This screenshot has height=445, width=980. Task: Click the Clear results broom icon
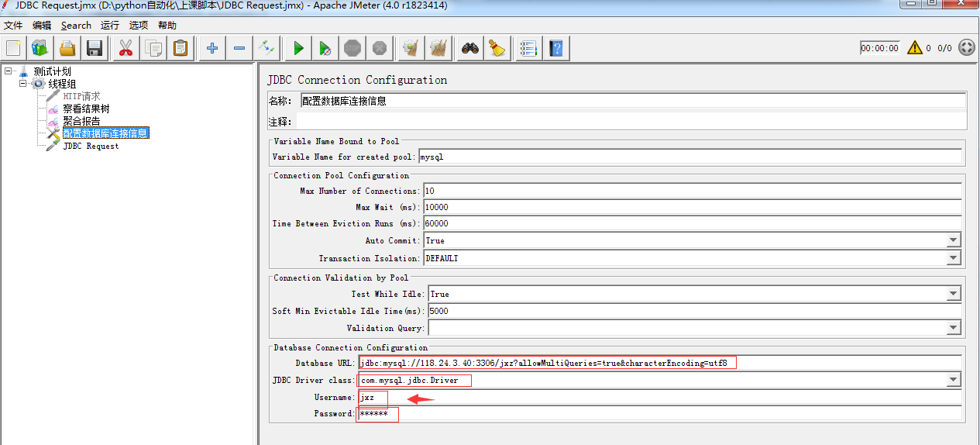(411, 48)
